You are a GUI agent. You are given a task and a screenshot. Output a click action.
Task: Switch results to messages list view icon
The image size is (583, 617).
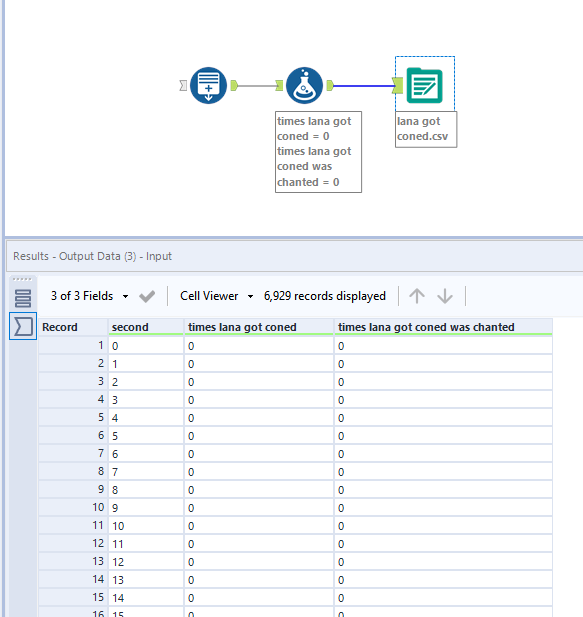[x=23, y=298]
